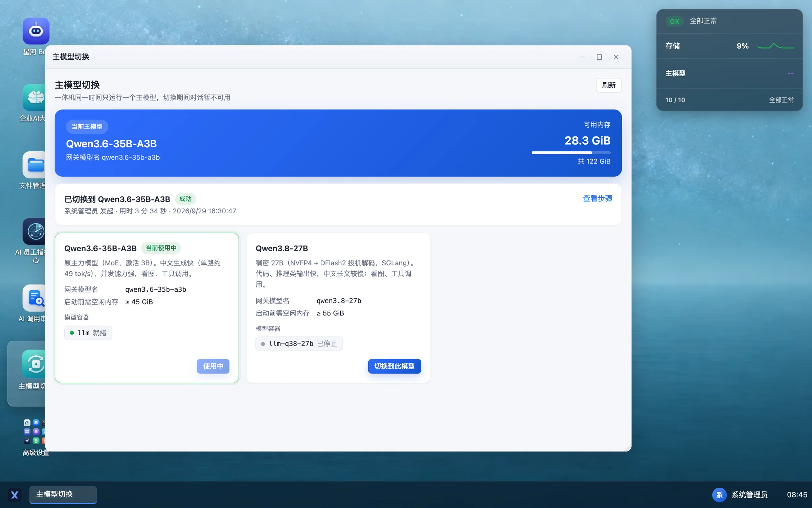The width and height of the screenshot is (812, 508).
Task: Click the X start logo in taskbar
Action: [x=15, y=495]
